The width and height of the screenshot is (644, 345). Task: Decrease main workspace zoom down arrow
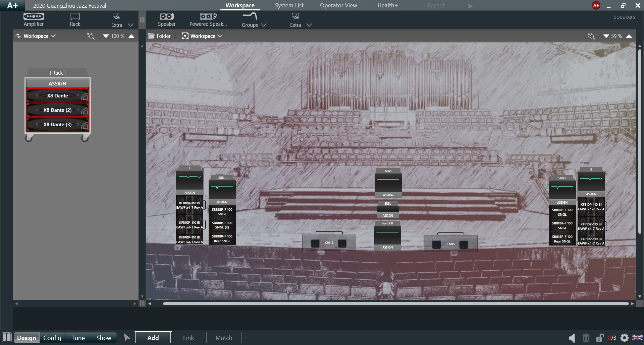(606, 36)
